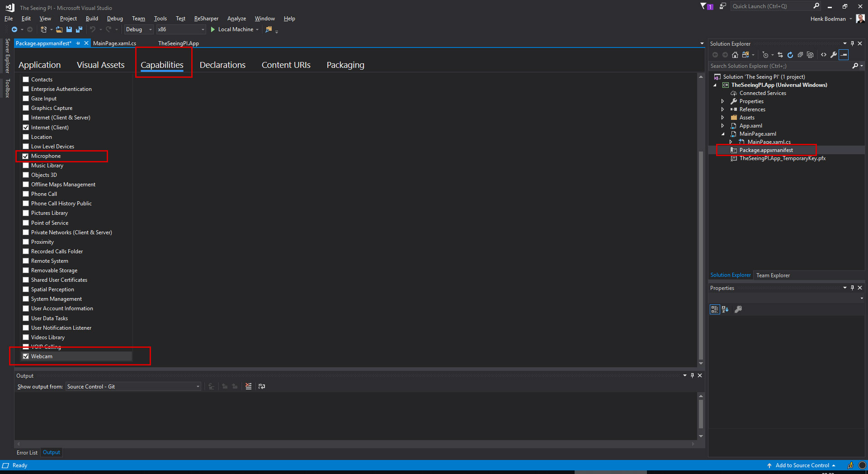
Task: Open the MainPage.xaml.cs editor tab
Action: (114, 43)
